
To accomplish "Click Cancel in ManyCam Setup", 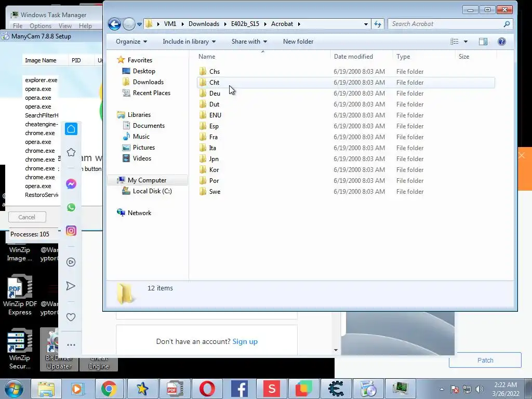I will pos(27,217).
